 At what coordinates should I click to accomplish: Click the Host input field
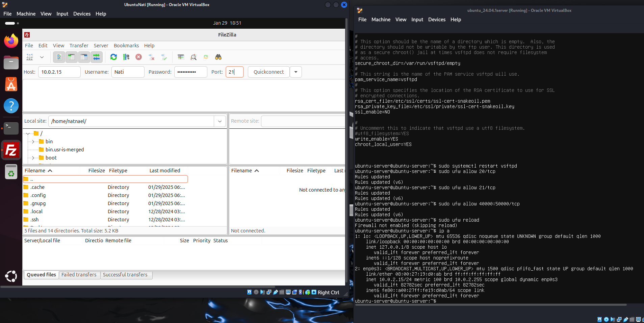coord(59,72)
